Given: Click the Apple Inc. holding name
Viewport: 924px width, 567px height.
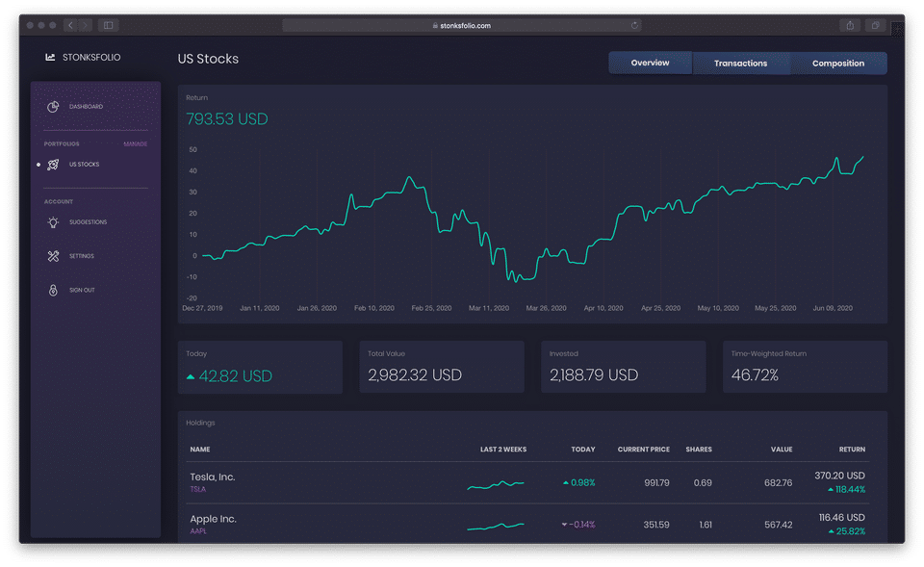Looking at the screenshot, I should [213, 520].
